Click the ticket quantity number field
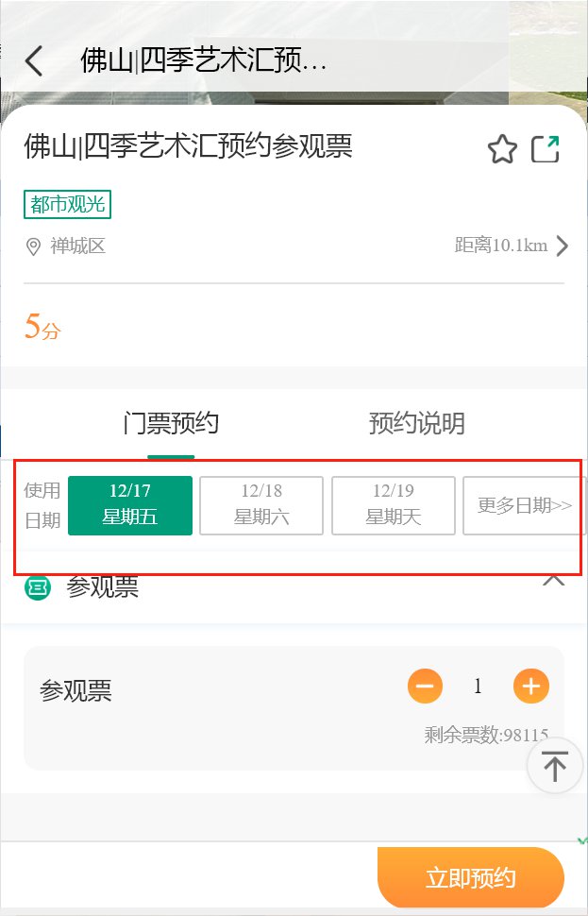The height and width of the screenshot is (916, 588). [478, 686]
